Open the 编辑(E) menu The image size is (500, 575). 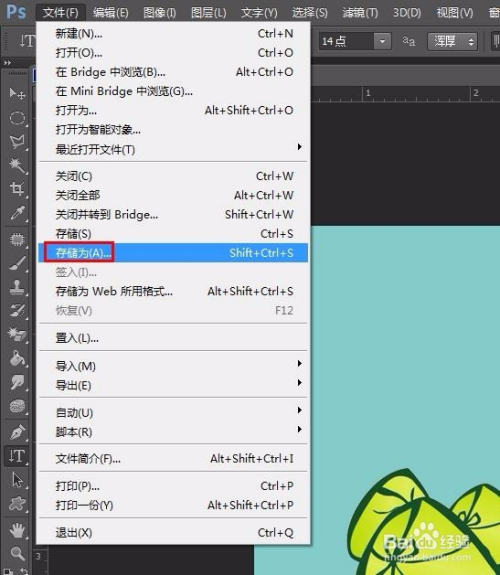(x=110, y=13)
